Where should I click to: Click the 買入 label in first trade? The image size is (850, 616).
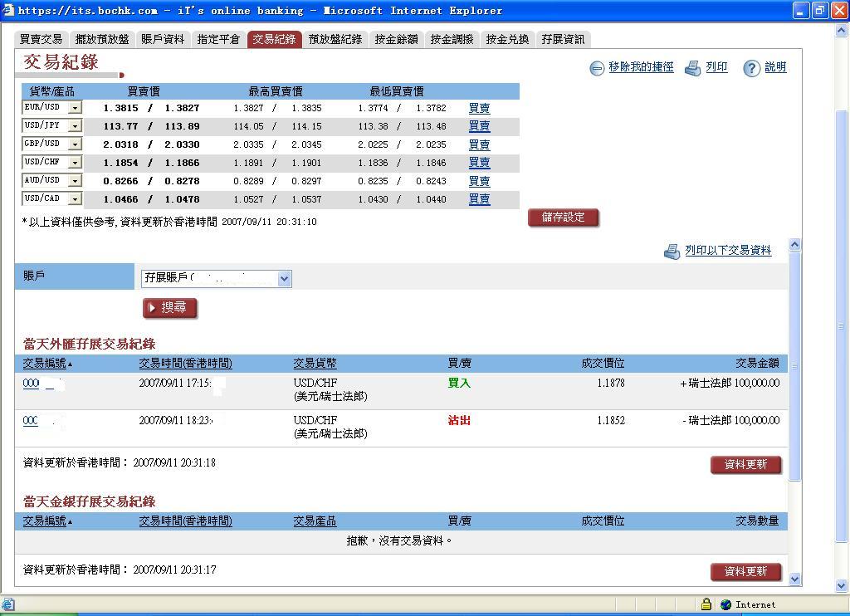click(x=459, y=384)
